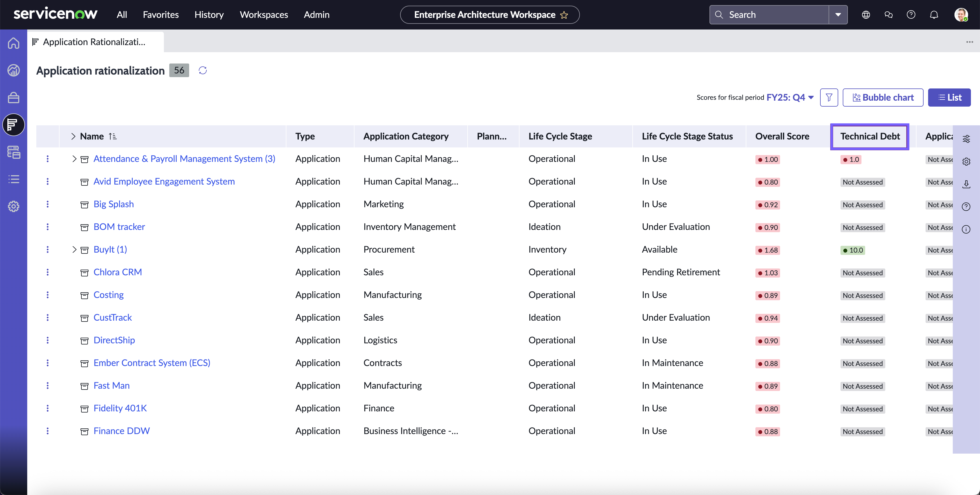
Task: Open the column personalization sliders icon
Action: click(966, 139)
